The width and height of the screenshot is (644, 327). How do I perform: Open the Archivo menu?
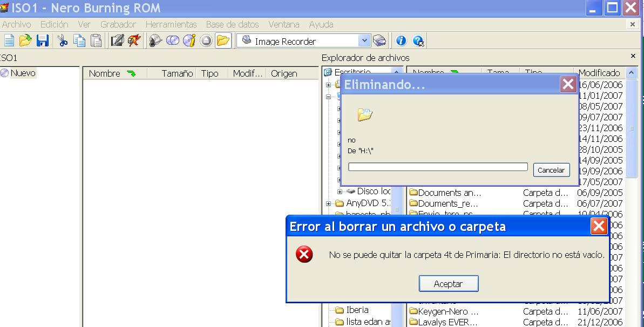click(x=16, y=25)
